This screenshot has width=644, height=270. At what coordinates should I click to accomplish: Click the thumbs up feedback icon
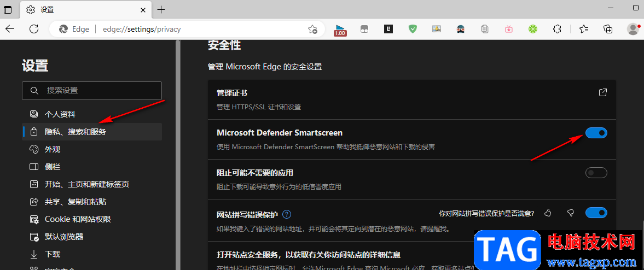[x=548, y=213]
